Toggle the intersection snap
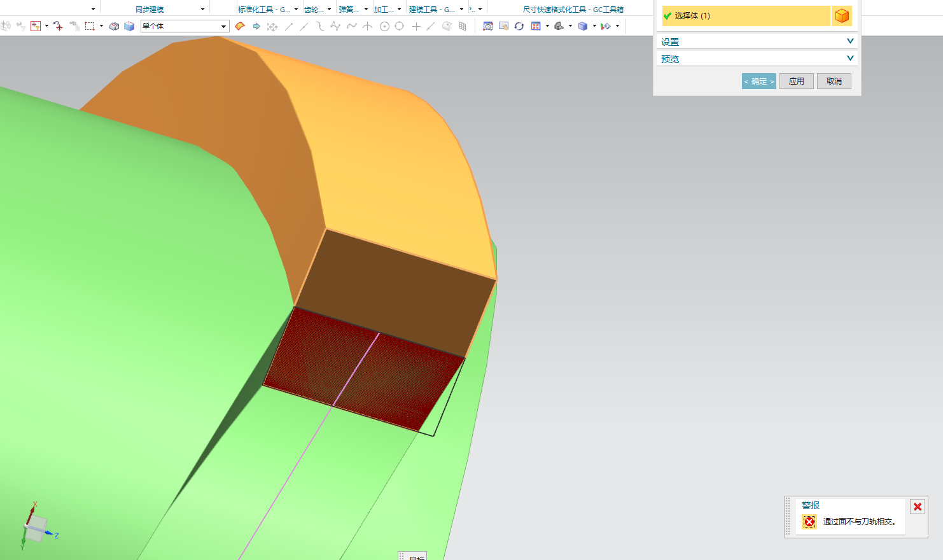 click(368, 26)
